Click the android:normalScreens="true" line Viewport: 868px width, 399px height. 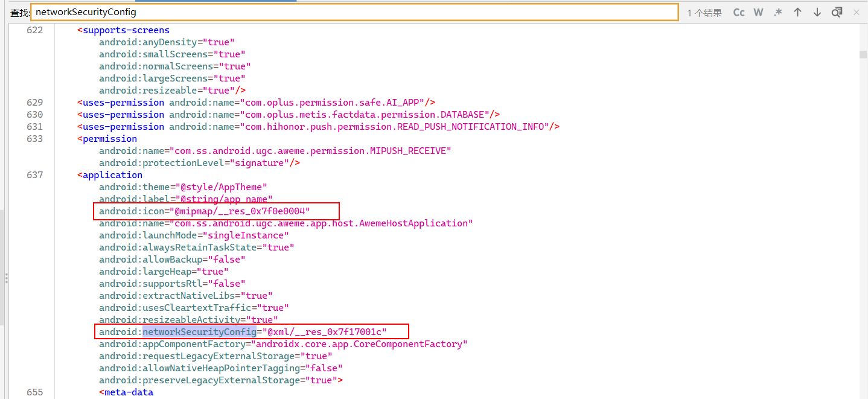coord(175,66)
